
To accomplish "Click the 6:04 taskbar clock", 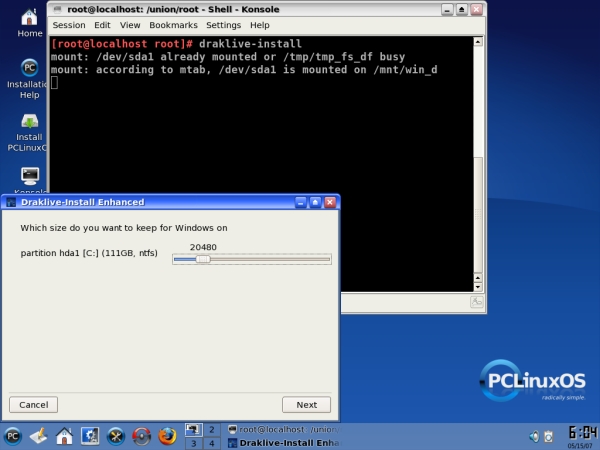I will [x=582, y=433].
